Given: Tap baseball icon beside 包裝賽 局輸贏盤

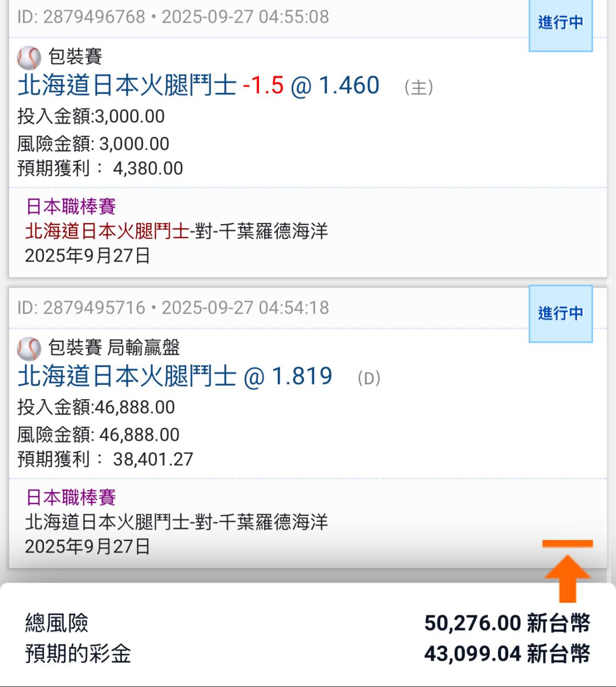Looking at the screenshot, I should pyautogui.click(x=29, y=348).
